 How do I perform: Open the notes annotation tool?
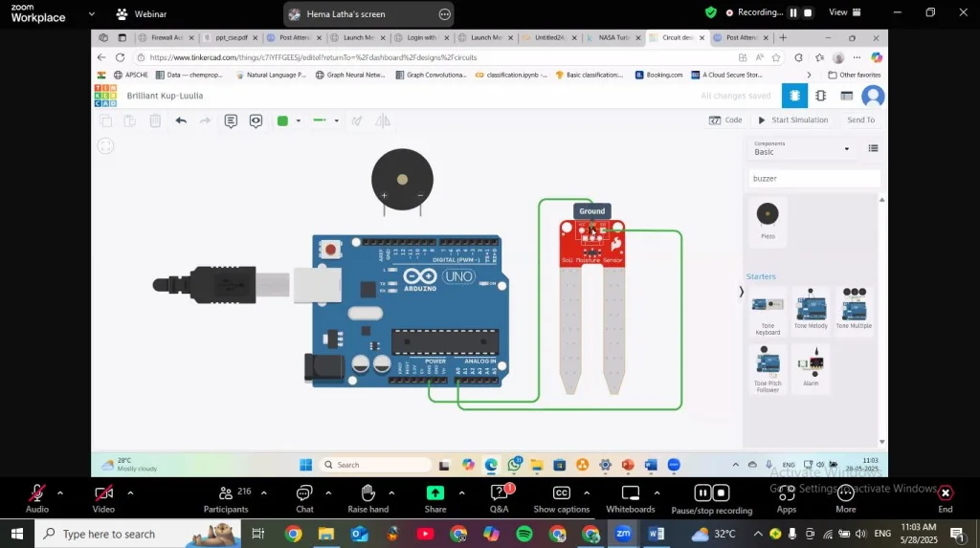pos(231,121)
